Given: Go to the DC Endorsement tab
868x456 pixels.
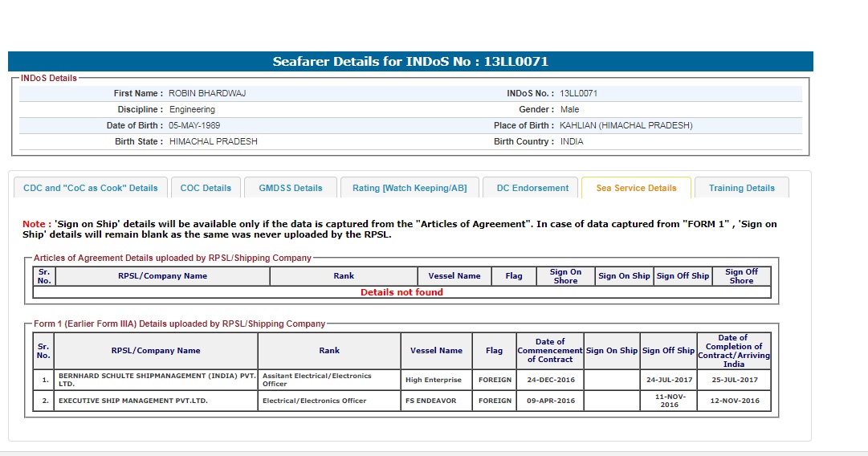Looking at the screenshot, I should pos(532,188).
